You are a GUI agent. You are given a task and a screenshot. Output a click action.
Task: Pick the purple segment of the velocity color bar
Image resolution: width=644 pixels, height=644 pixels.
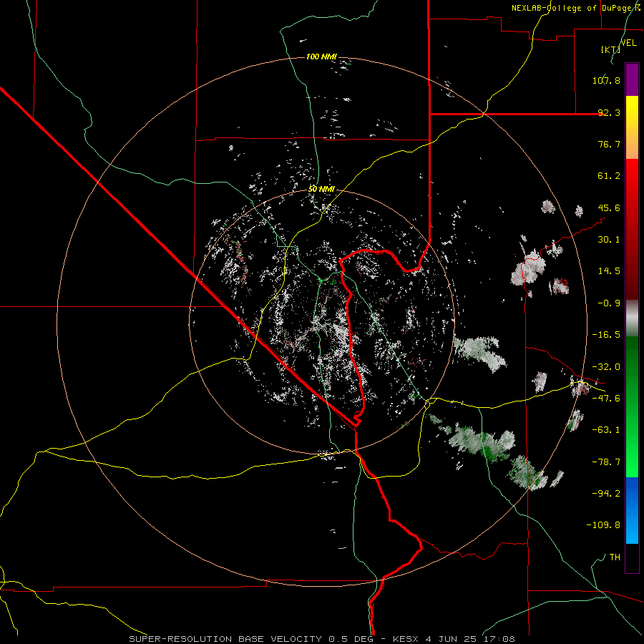tap(632, 79)
